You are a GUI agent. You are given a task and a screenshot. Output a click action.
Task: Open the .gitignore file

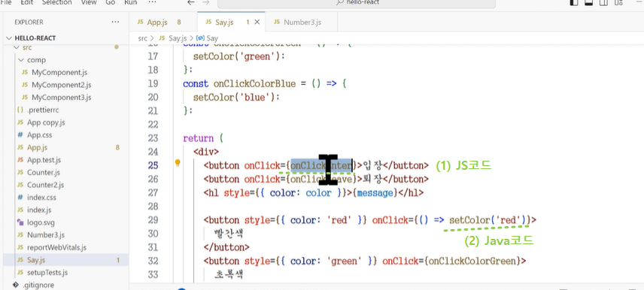(x=38, y=285)
